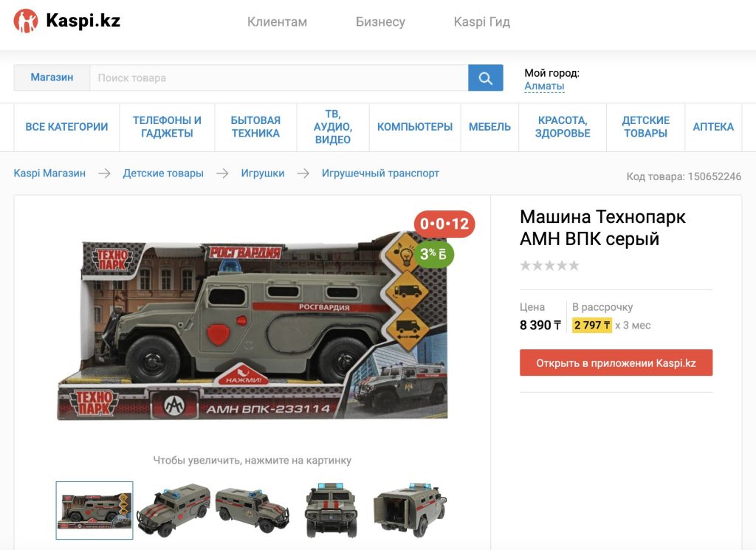The image size is (756, 550).
Task: Select the open rear door thumbnail
Action: (410, 510)
